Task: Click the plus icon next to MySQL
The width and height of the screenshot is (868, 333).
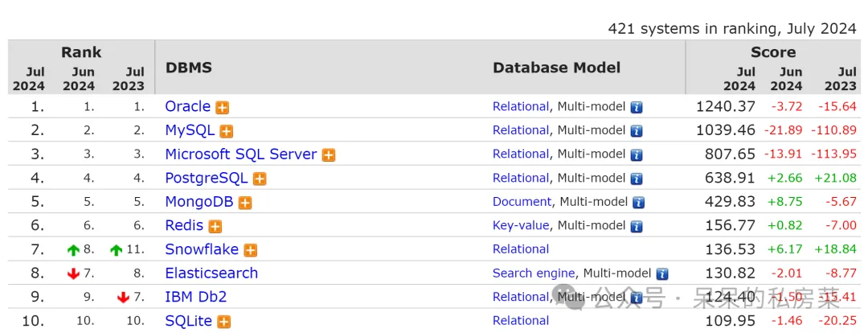Action: point(226,131)
